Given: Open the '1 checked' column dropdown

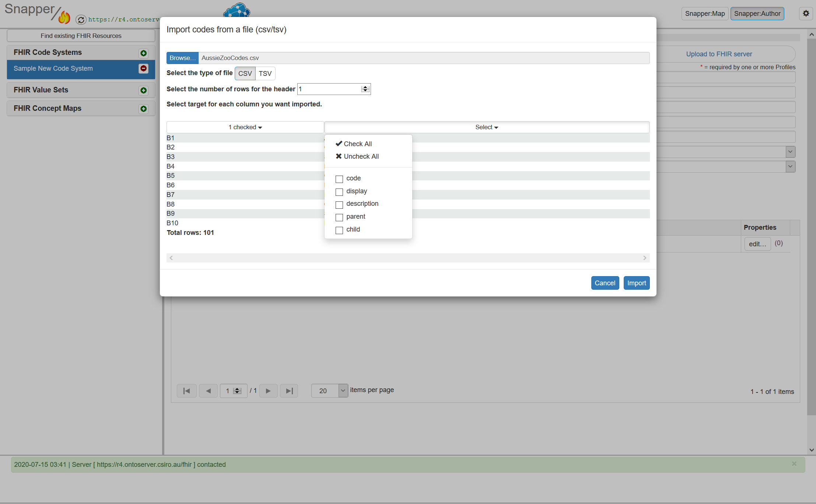Looking at the screenshot, I should point(245,127).
